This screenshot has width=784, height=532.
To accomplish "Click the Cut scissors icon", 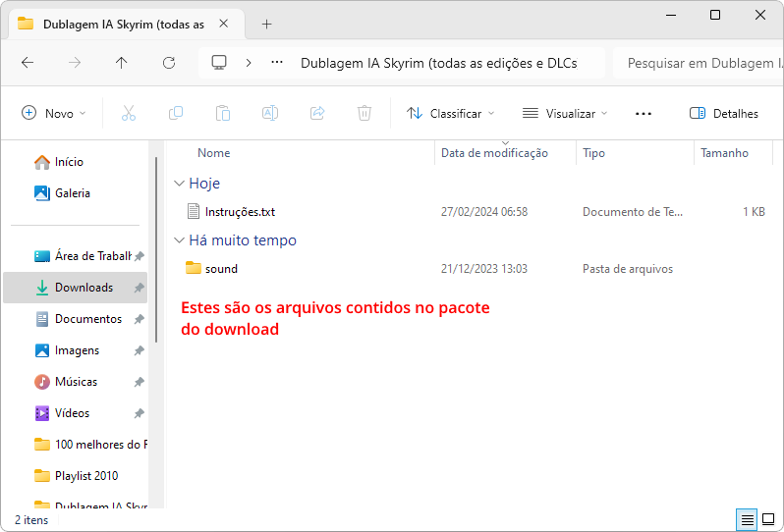I will pyautogui.click(x=129, y=114).
